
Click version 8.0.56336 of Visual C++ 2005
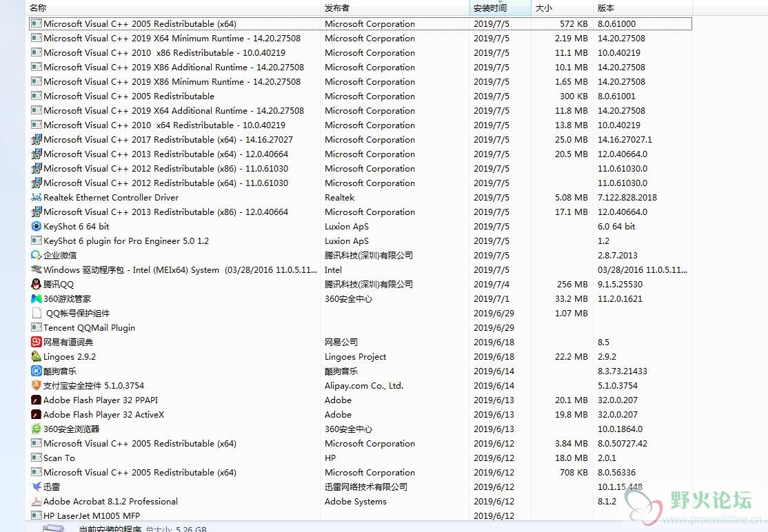point(616,472)
